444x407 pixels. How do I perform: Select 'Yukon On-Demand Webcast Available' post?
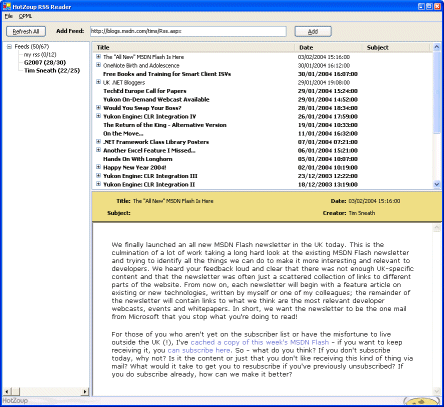point(156,99)
